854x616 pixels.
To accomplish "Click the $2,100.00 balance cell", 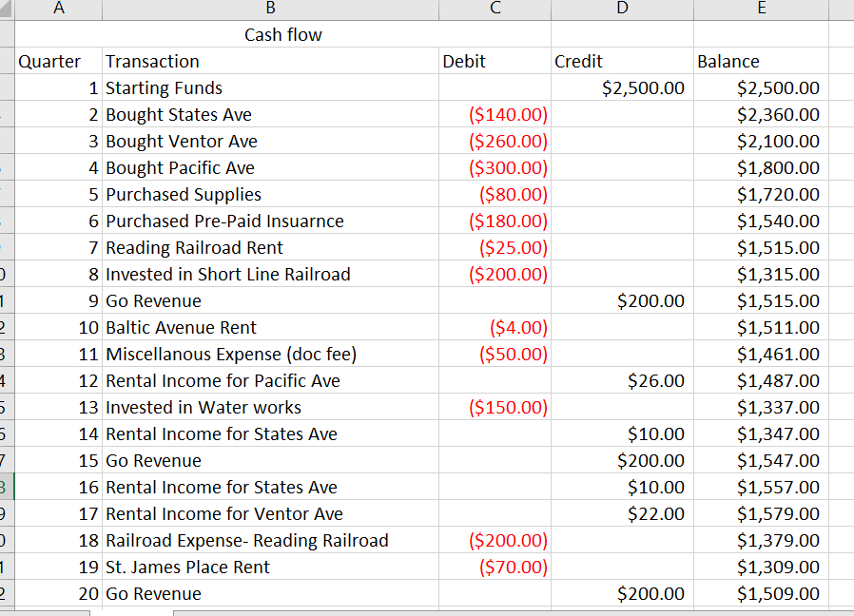I will pos(761,141).
